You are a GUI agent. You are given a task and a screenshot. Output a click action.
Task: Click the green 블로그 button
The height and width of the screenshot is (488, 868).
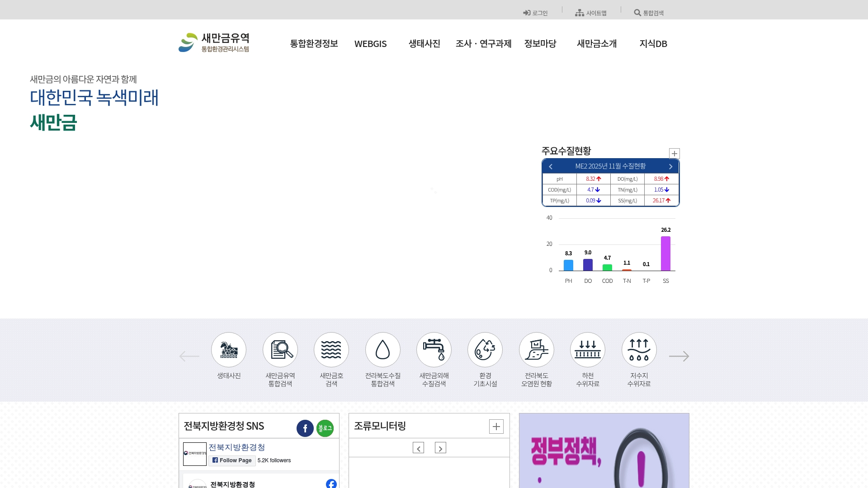(325, 428)
